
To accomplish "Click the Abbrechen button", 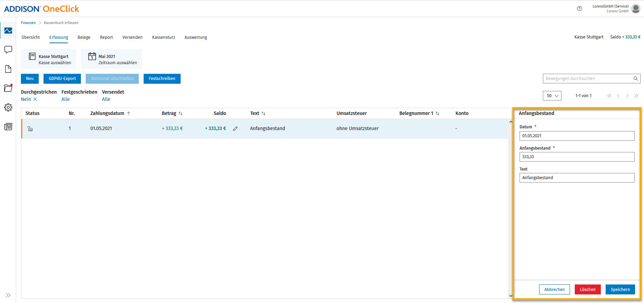I will click(x=555, y=290).
